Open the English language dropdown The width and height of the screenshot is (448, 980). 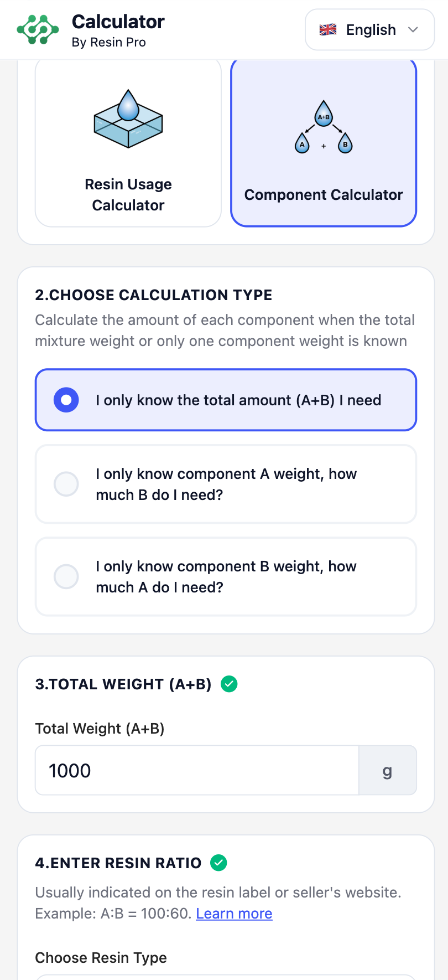click(369, 30)
